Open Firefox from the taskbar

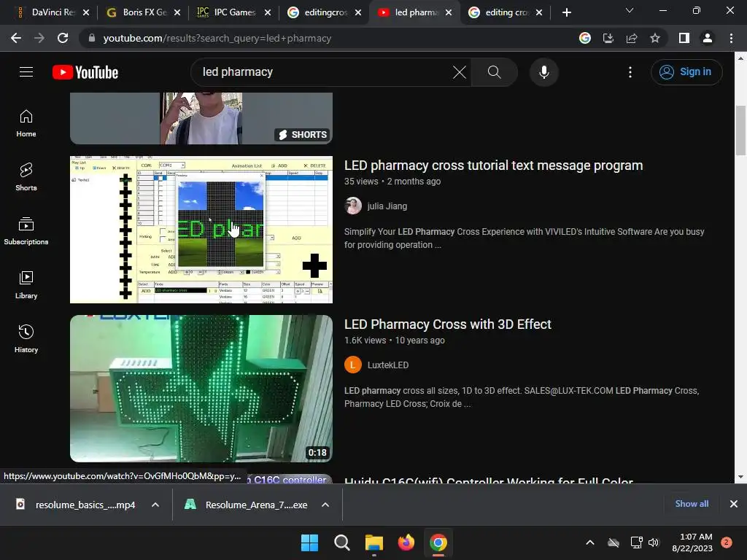406,542
